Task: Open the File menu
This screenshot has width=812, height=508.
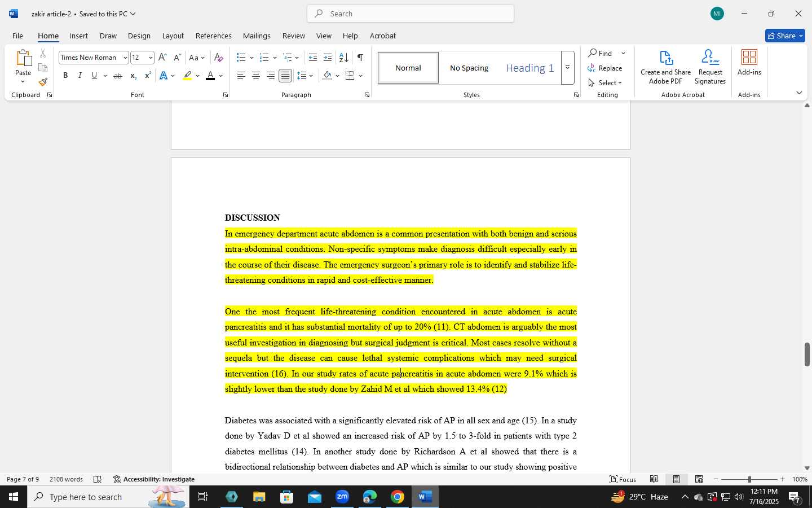Action: coord(17,36)
